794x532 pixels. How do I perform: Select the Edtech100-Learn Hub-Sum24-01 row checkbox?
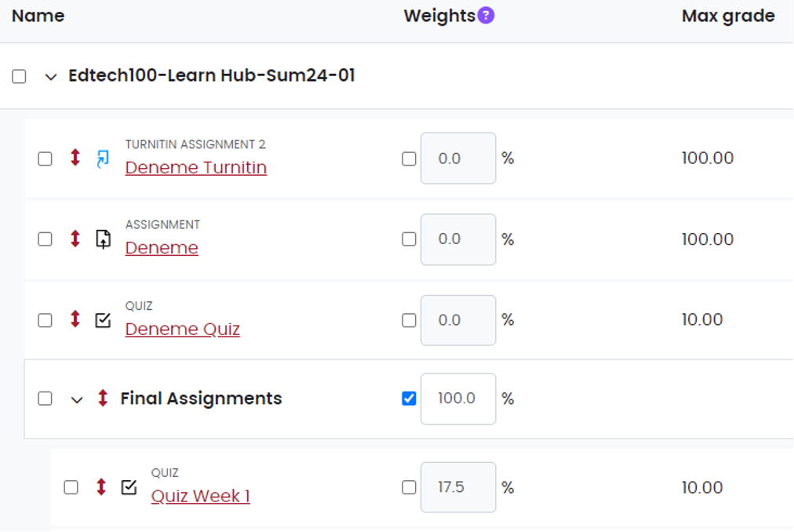point(19,76)
